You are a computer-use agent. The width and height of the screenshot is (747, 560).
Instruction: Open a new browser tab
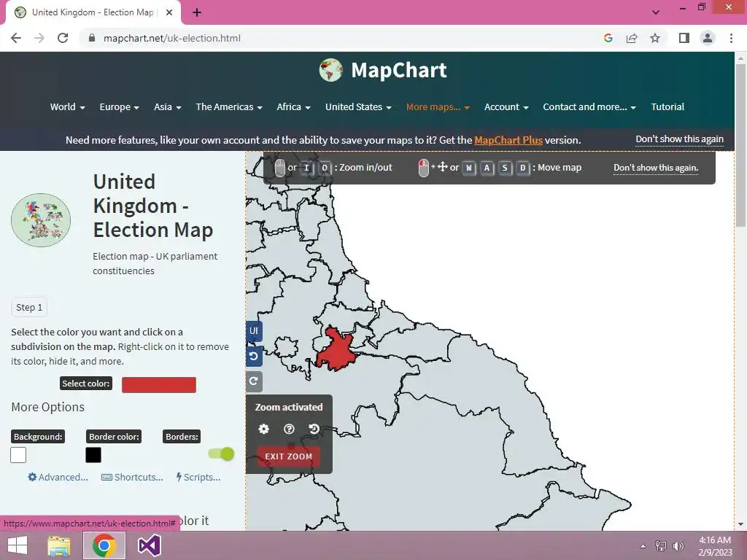click(x=197, y=12)
